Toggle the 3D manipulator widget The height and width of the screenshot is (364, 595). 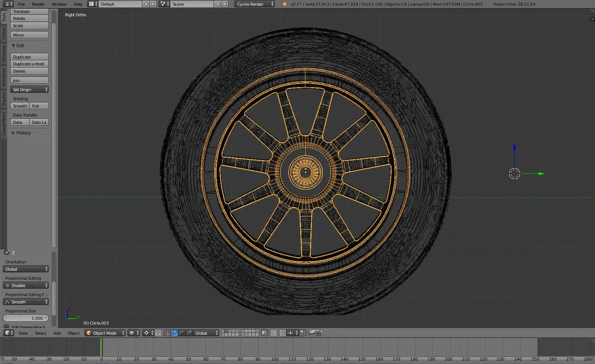click(x=167, y=333)
